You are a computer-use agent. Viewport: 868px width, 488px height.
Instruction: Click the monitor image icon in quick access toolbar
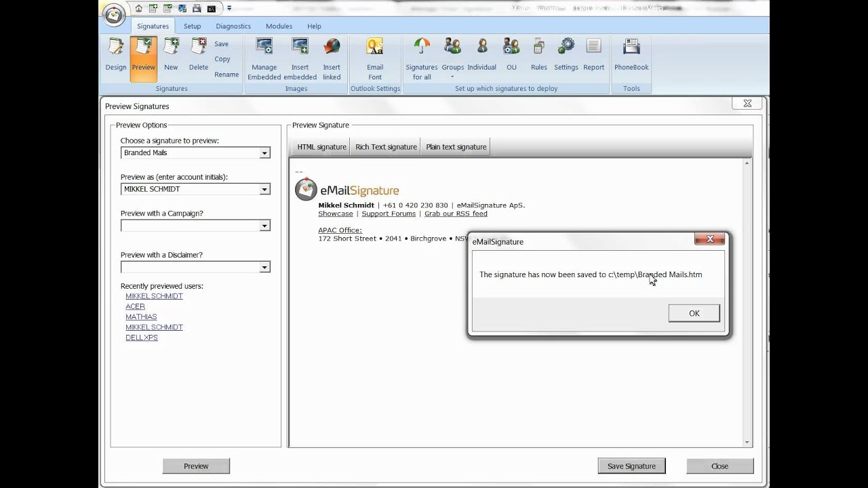182,9
